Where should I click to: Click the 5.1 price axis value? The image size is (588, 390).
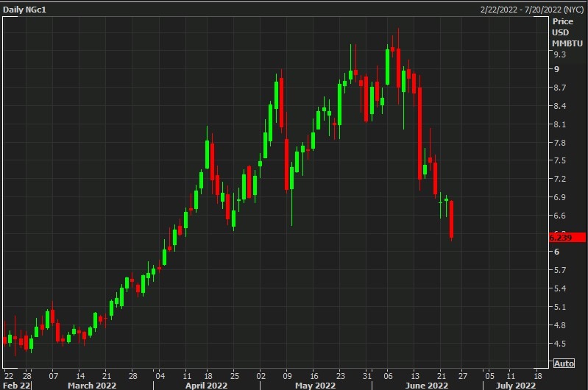(559, 307)
